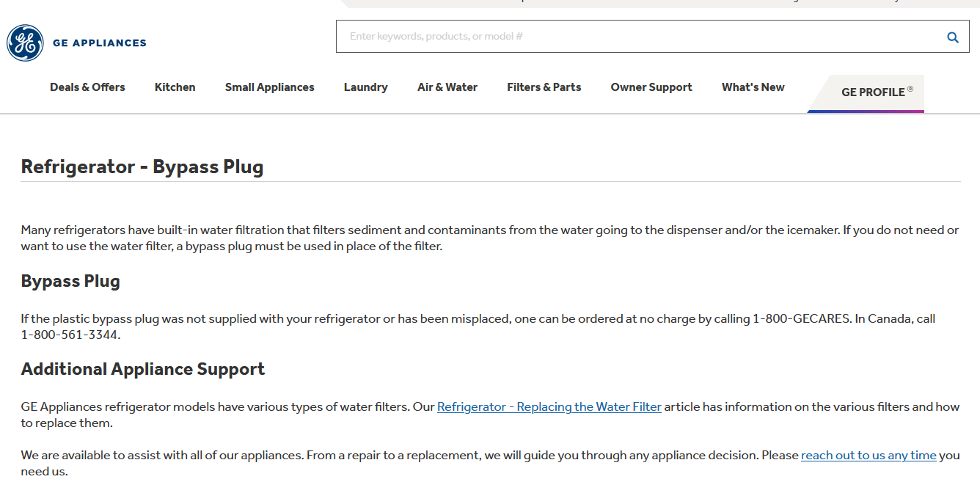Click the Canada phone number 1-800-561-3344
This screenshot has width=980, height=482.
[70, 335]
